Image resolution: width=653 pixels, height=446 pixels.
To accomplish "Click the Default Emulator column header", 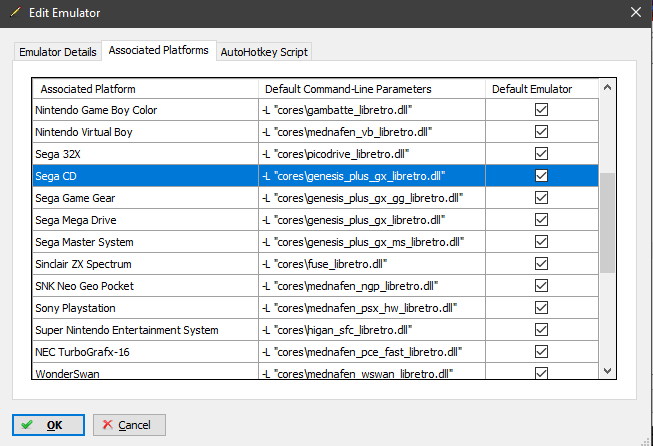I will point(542,89).
